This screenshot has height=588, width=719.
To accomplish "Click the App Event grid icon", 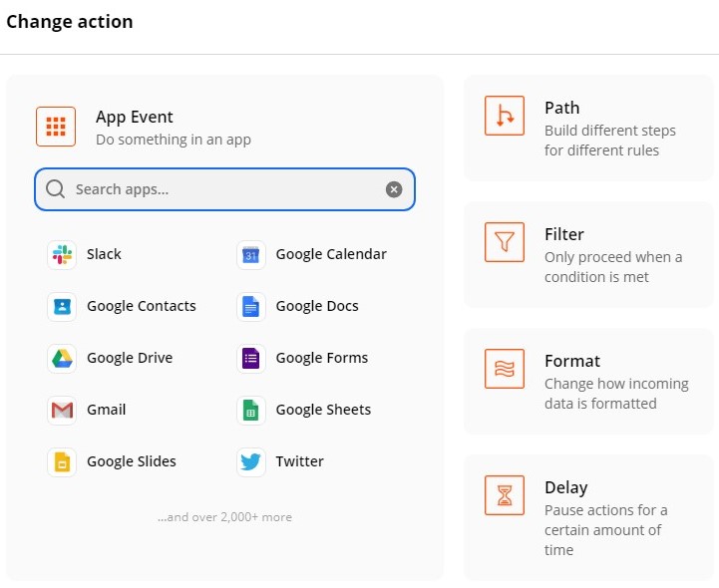I will (56, 127).
